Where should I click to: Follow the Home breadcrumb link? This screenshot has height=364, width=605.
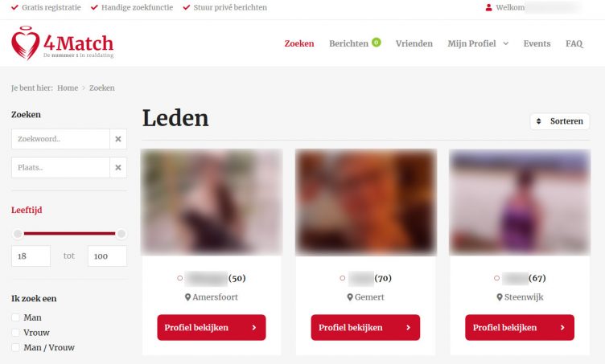click(x=68, y=88)
